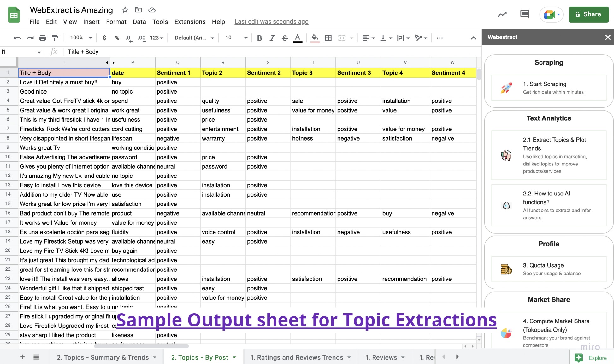Screen dimensions: 614x364
Task: Open the Extensions menu
Action: (190, 22)
